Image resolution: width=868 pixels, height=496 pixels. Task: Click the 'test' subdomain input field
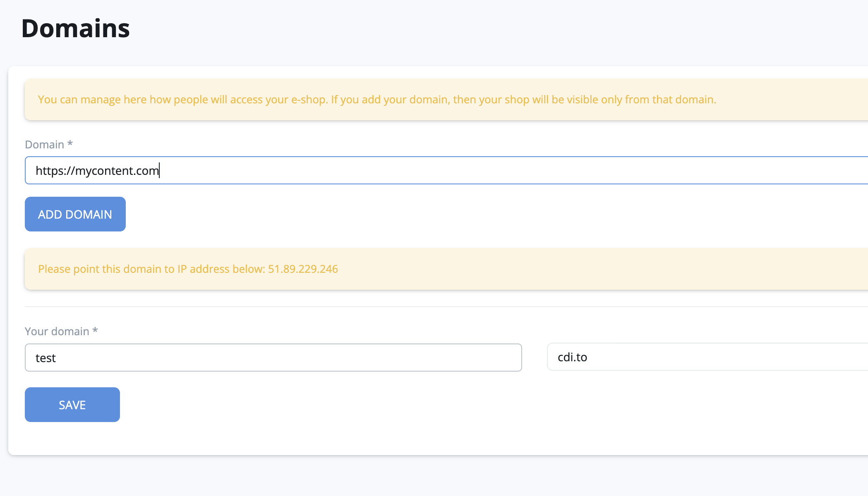coord(273,358)
